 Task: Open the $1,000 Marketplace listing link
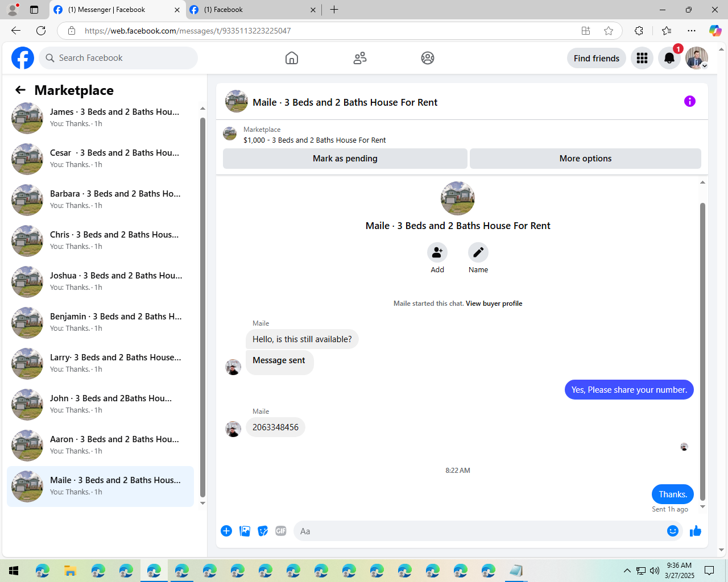(315, 140)
